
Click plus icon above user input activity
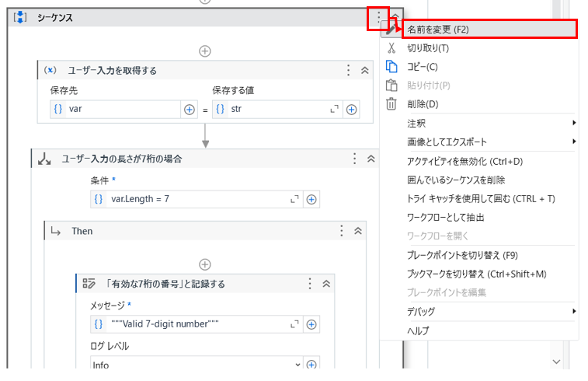[205, 51]
